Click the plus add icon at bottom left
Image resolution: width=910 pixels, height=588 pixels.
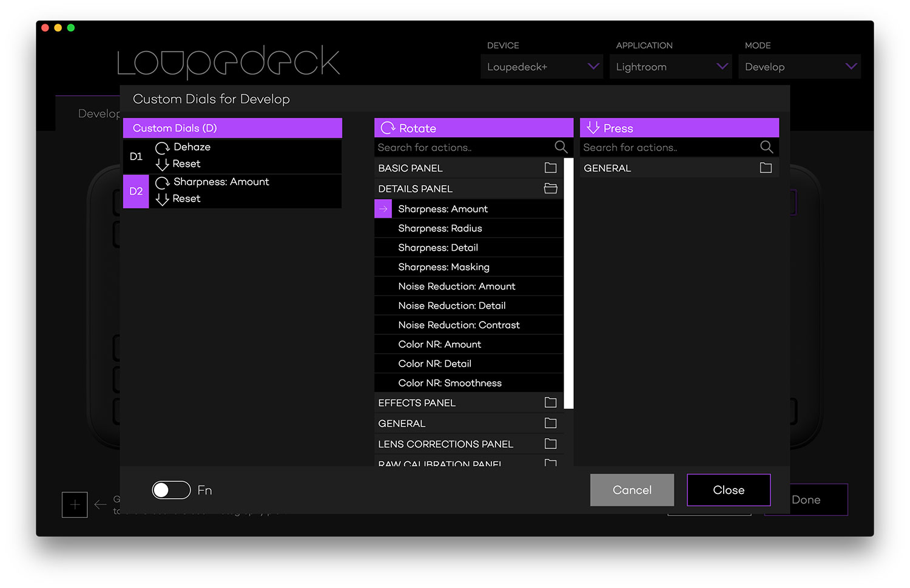click(75, 505)
